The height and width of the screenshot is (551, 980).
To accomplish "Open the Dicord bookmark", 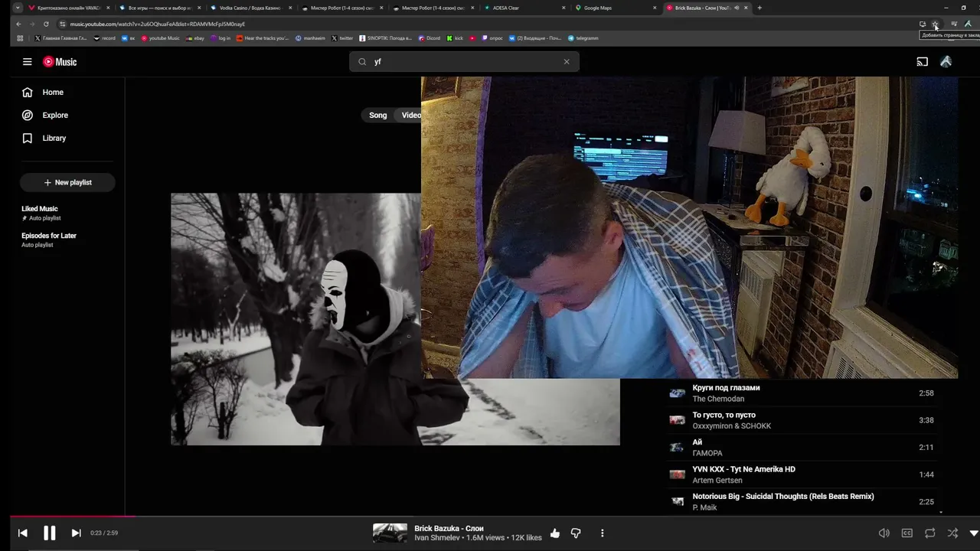I will click(x=430, y=38).
